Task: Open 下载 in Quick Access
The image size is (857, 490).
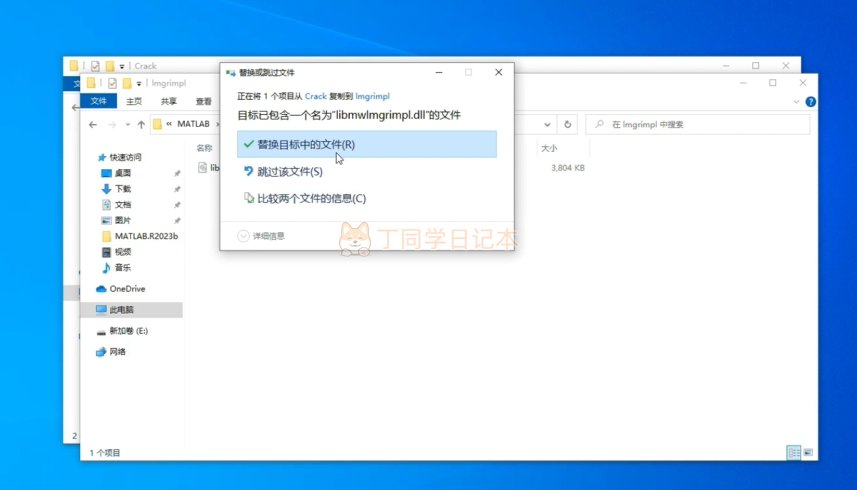Action: coord(122,189)
